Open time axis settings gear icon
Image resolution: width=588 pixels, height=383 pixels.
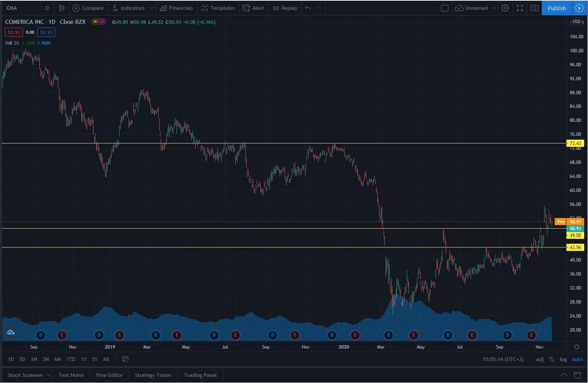point(577,347)
